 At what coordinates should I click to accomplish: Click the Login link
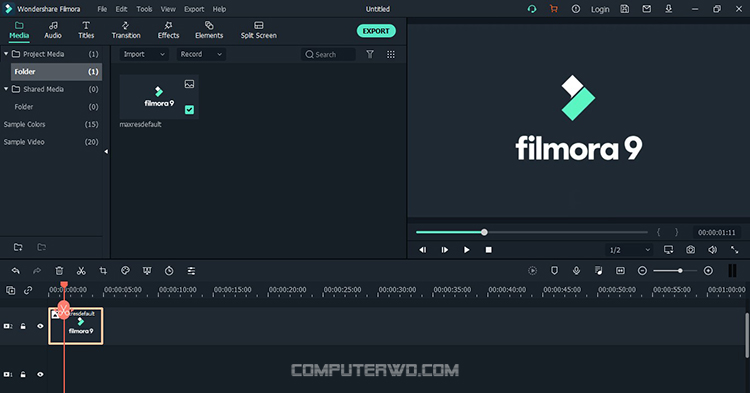(600, 9)
